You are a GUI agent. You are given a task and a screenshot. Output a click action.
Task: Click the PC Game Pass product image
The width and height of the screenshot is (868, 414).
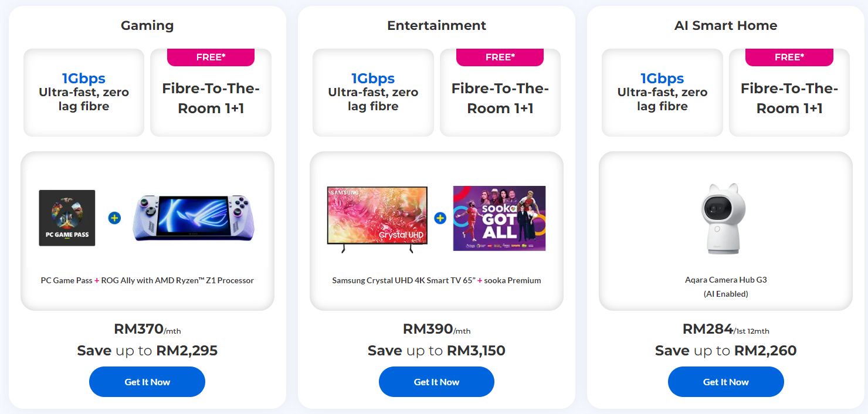(67, 218)
